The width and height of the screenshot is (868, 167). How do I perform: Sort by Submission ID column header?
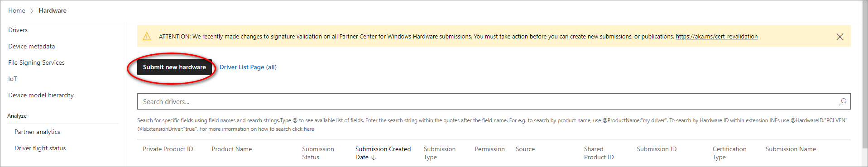pyautogui.click(x=657, y=149)
